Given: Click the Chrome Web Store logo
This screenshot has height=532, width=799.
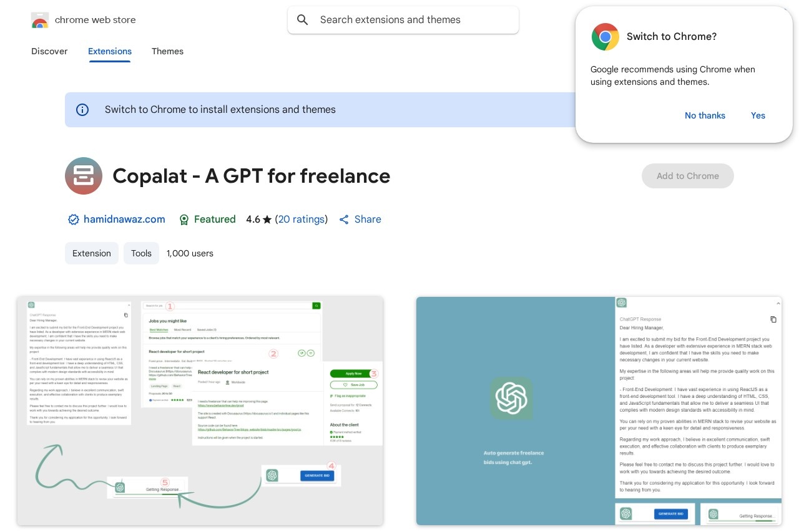Looking at the screenshot, I should click(40, 20).
